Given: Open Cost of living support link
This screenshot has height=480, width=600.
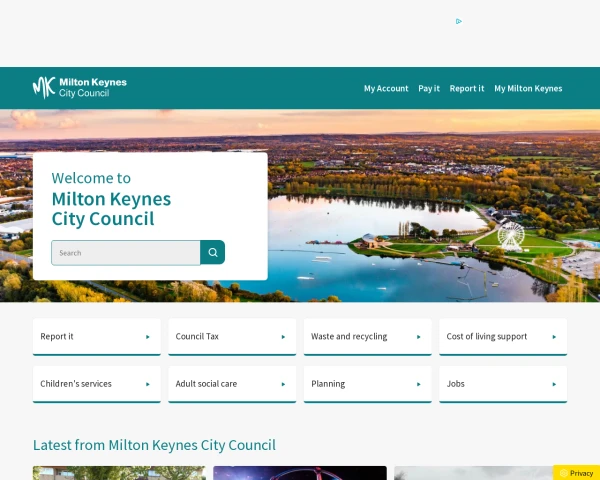Looking at the screenshot, I should point(487,336).
